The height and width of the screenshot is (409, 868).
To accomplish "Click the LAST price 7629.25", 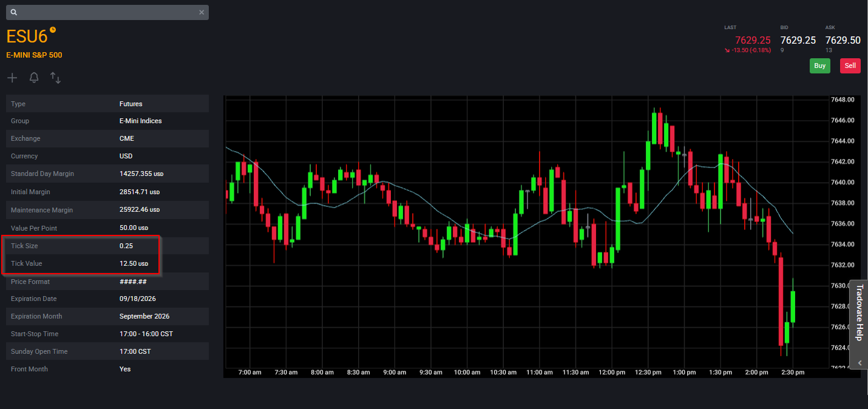I will click(753, 40).
